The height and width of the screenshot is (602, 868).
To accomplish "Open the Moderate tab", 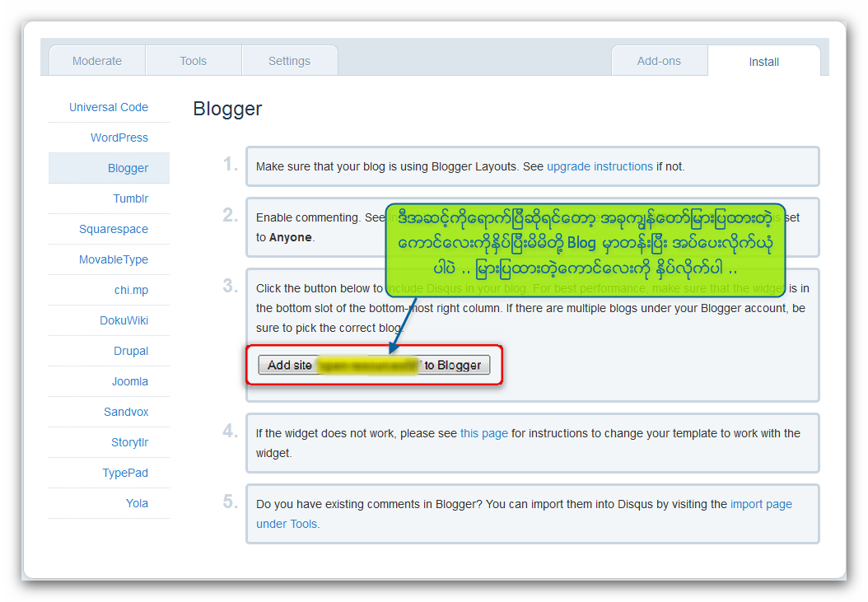I will pos(97,61).
